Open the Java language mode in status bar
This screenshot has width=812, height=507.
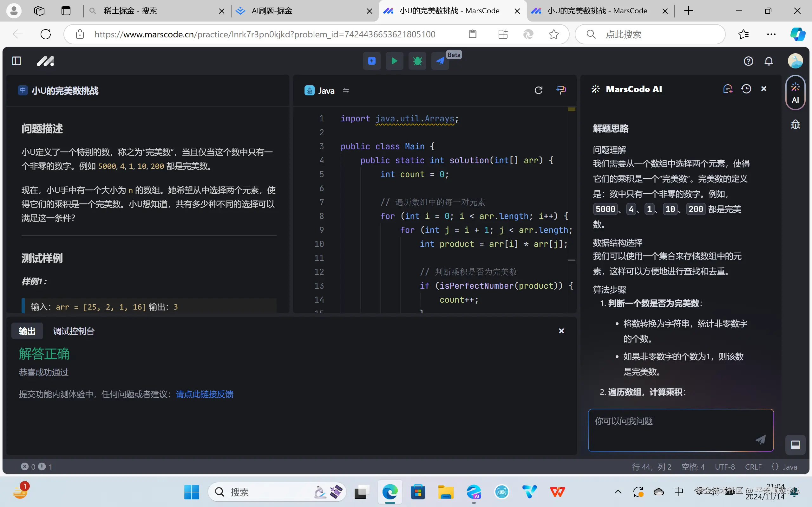coord(784,467)
